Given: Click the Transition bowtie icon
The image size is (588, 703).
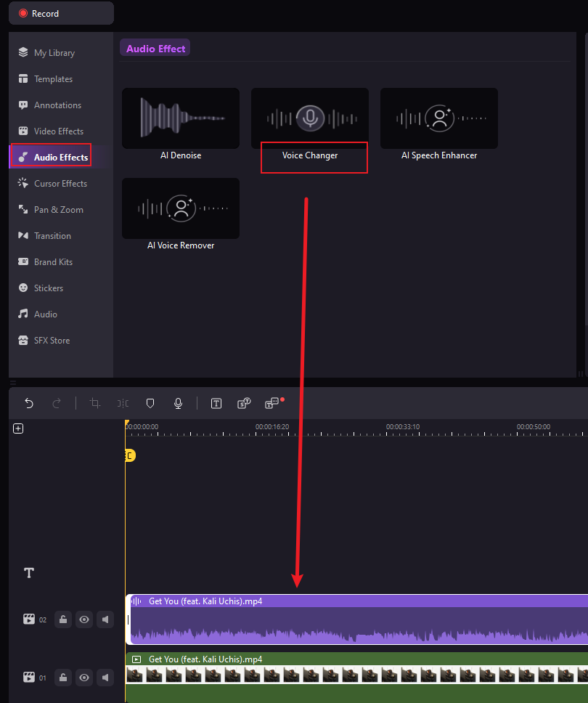Looking at the screenshot, I should (x=23, y=235).
